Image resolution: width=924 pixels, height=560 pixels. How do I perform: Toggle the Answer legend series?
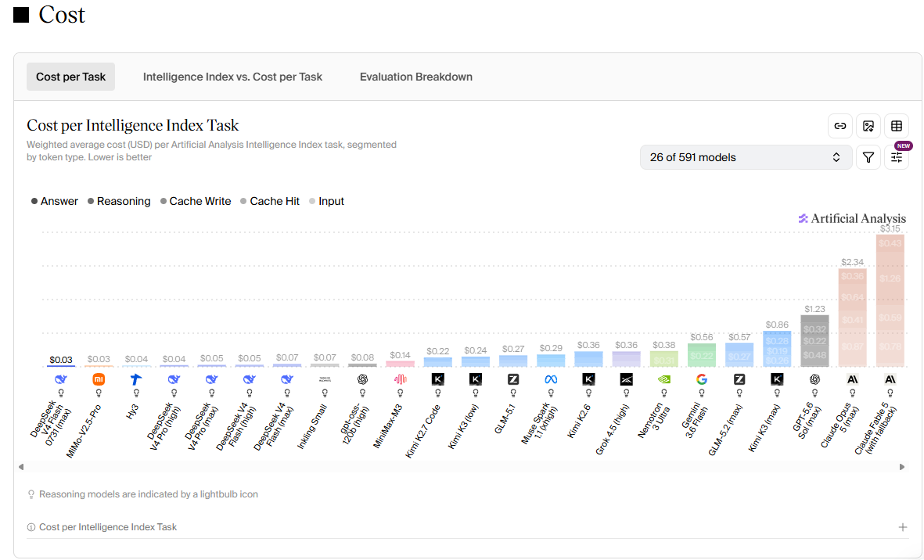(54, 201)
